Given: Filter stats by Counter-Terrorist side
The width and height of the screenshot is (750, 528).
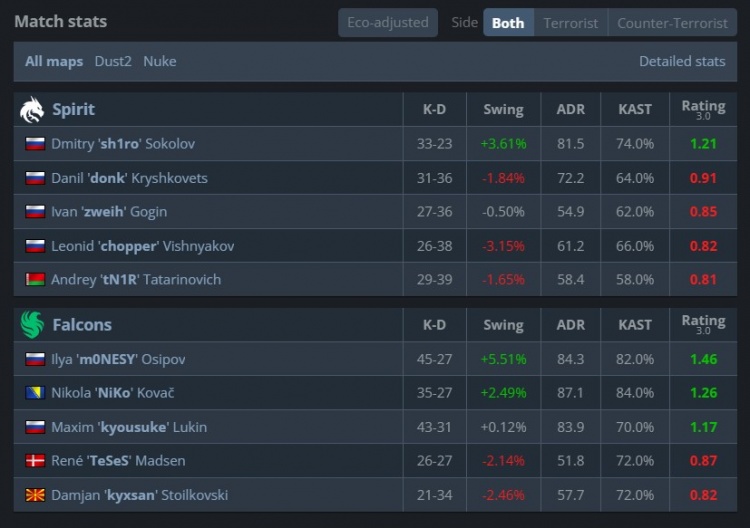Looking at the screenshot, I should tap(672, 22).
